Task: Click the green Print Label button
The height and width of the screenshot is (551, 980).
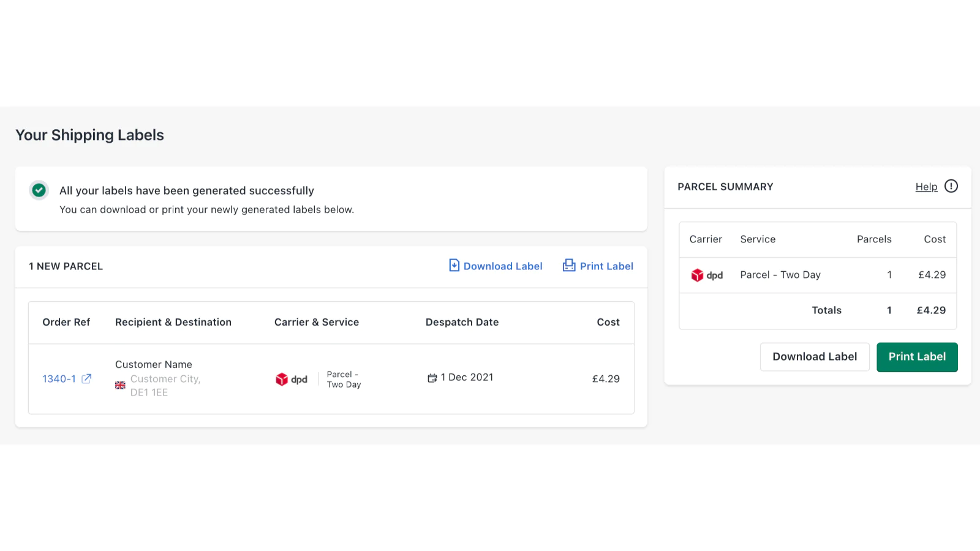Action: 917,357
